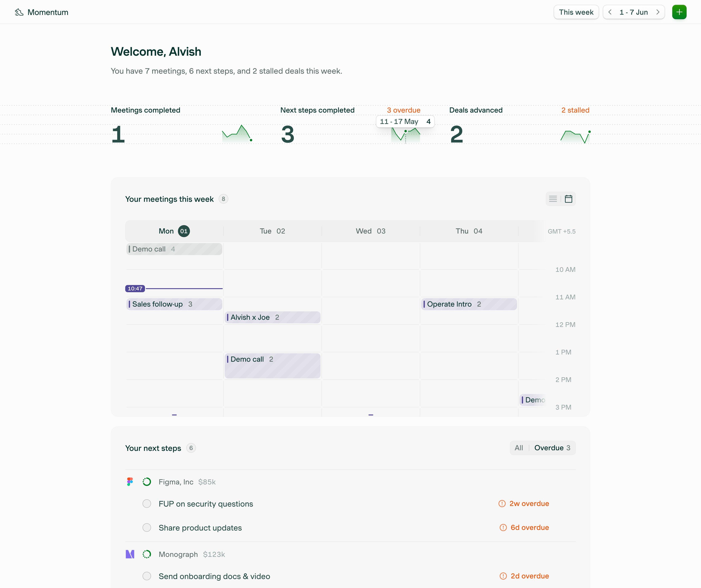The width and height of the screenshot is (701, 588).
Task: Click the 1 - 7 Jun date range
Action: [633, 12]
